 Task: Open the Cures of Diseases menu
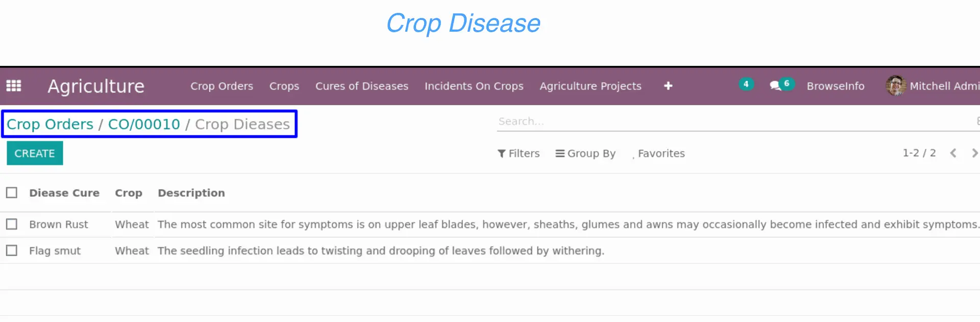[x=362, y=86]
